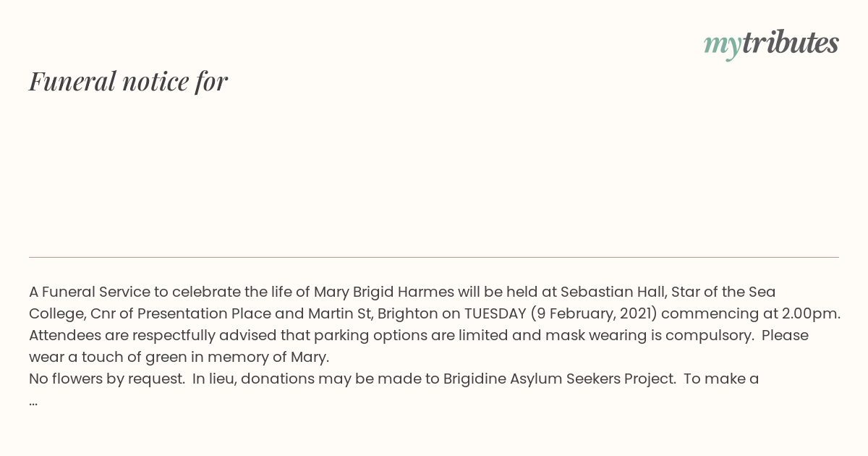The width and height of the screenshot is (868, 456).
Task: Click the date "9 February, 2021"
Action: [593, 314]
